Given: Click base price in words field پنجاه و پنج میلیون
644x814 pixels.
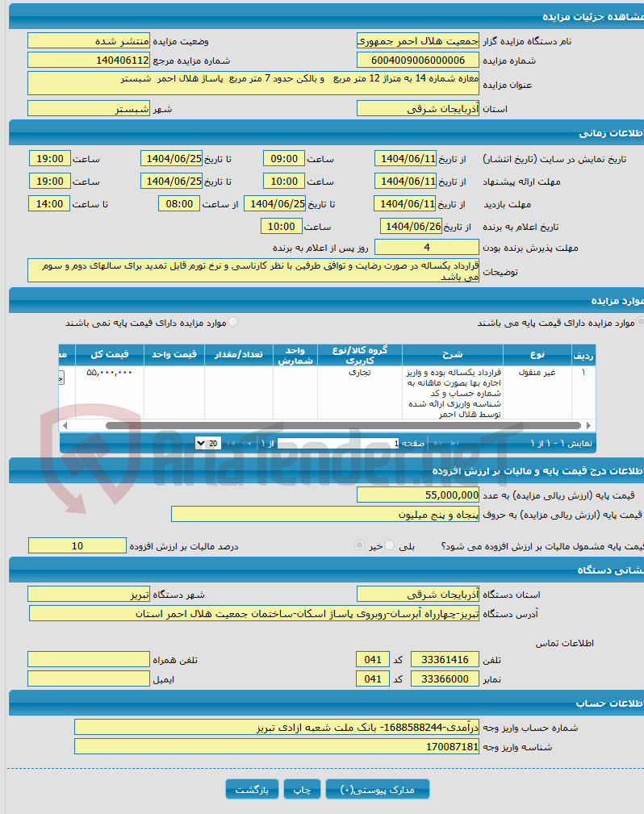Looking at the screenshot, I should tap(324, 514).
